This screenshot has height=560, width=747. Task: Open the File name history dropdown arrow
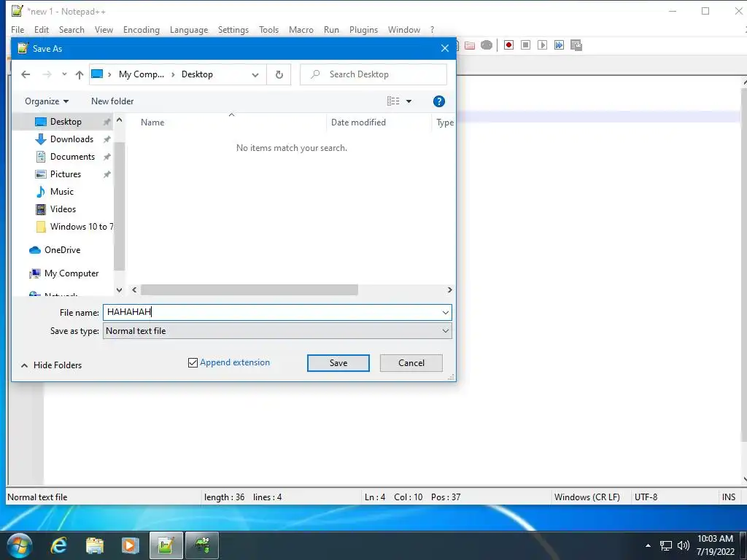tap(446, 313)
